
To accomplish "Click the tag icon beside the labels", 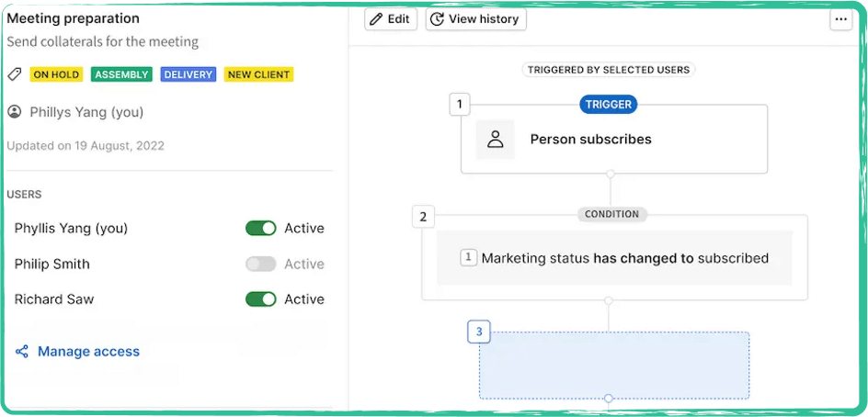I will click(x=14, y=74).
